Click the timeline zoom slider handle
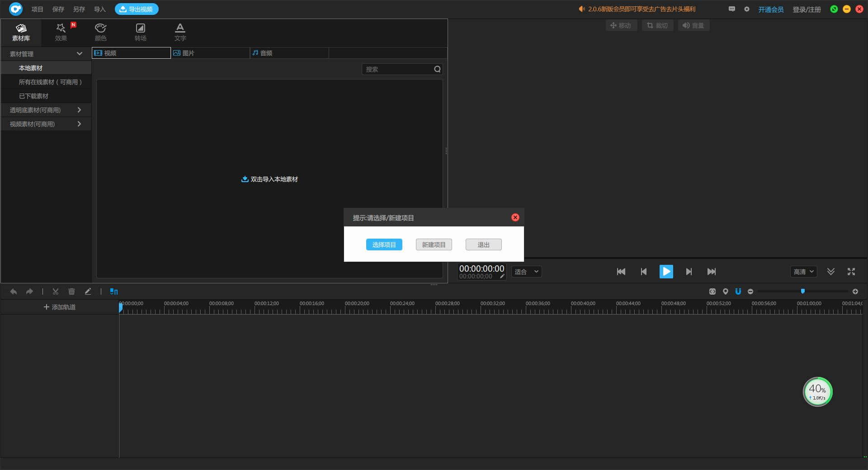This screenshot has width=868, height=470. pos(802,291)
